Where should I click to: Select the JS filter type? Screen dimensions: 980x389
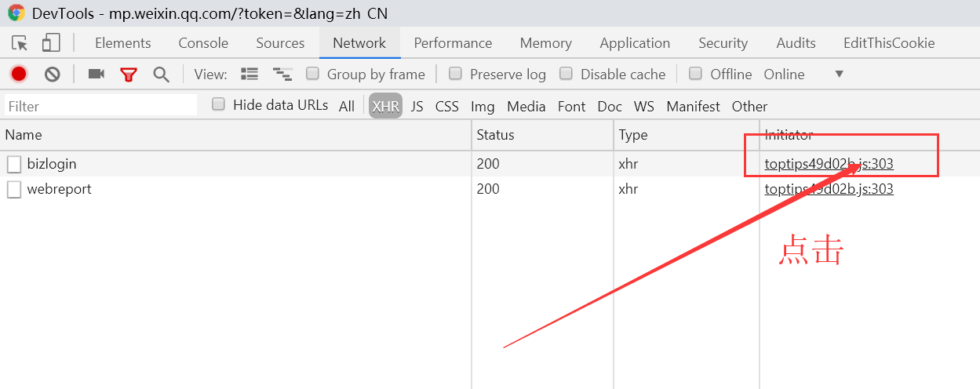click(417, 106)
